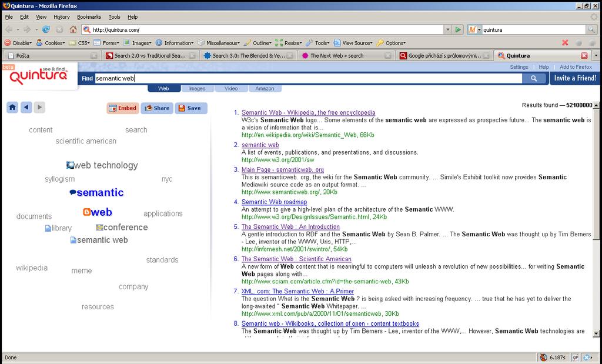This screenshot has height=364, width=602.
Task: Click the Invite a Friend button
Action: click(575, 78)
